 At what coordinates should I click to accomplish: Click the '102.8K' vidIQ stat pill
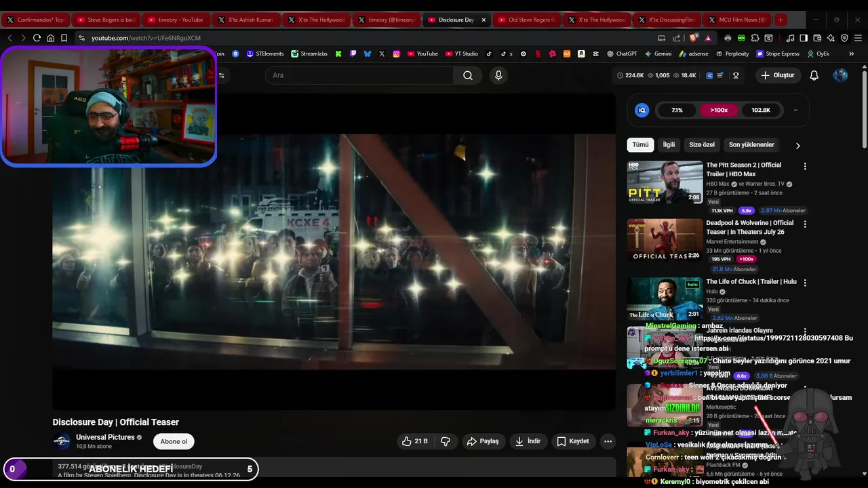pos(761,110)
